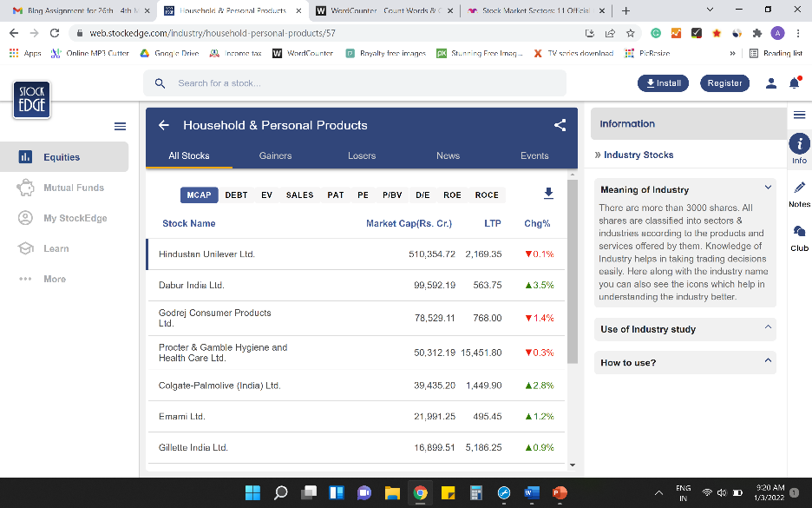Image resolution: width=812 pixels, height=508 pixels.
Task: Bookmark this page with the star
Action: pyautogui.click(x=630, y=33)
